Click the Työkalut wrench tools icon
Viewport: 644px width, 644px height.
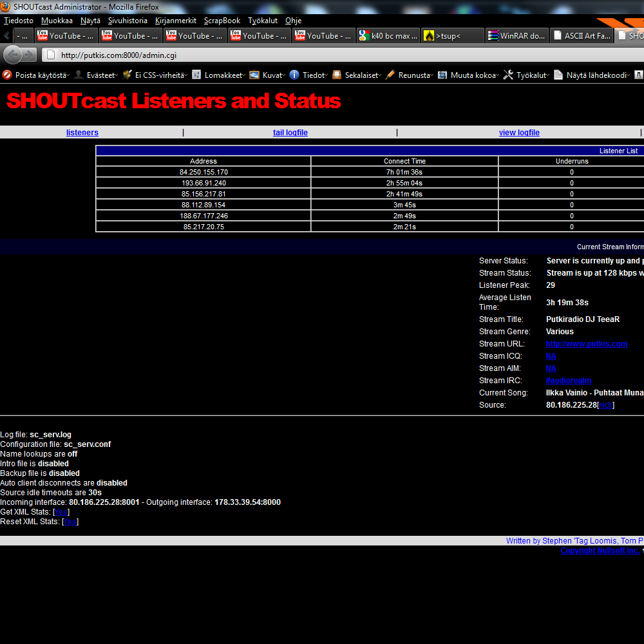(508, 75)
